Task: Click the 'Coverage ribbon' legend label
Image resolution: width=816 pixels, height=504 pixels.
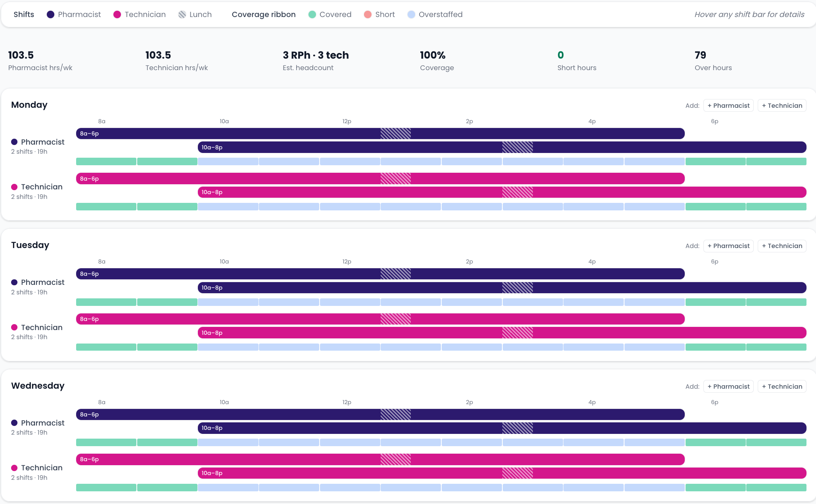Action: (x=264, y=15)
